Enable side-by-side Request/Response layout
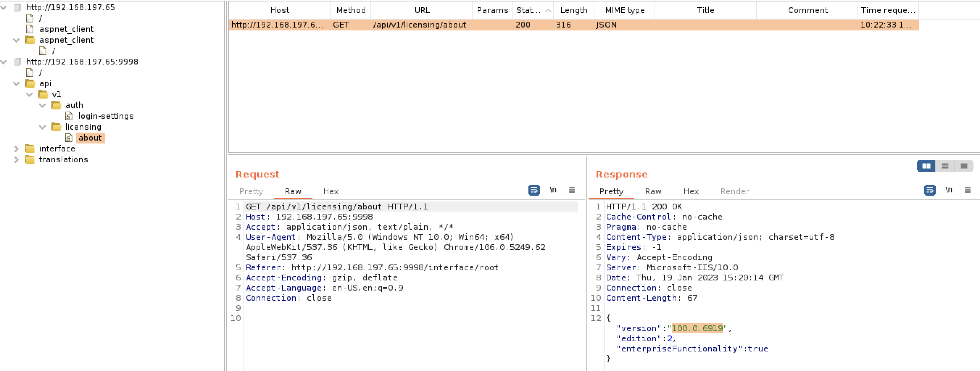 [x=926, y=166]
